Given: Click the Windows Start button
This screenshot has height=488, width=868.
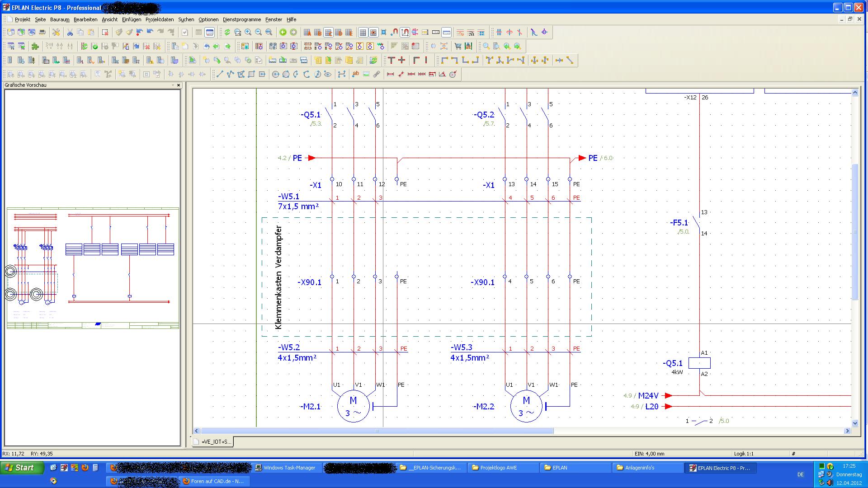Looking at the screenshot, I should [23, 468].
